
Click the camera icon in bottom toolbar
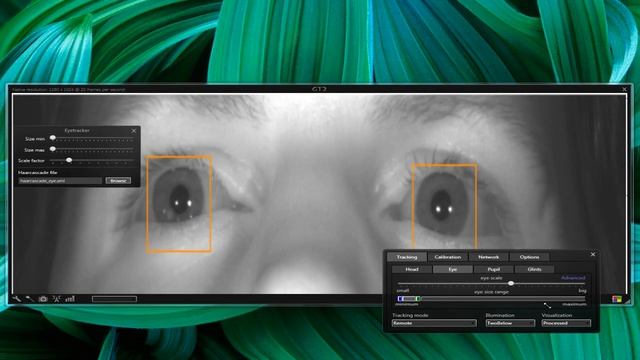click(43, 299)
